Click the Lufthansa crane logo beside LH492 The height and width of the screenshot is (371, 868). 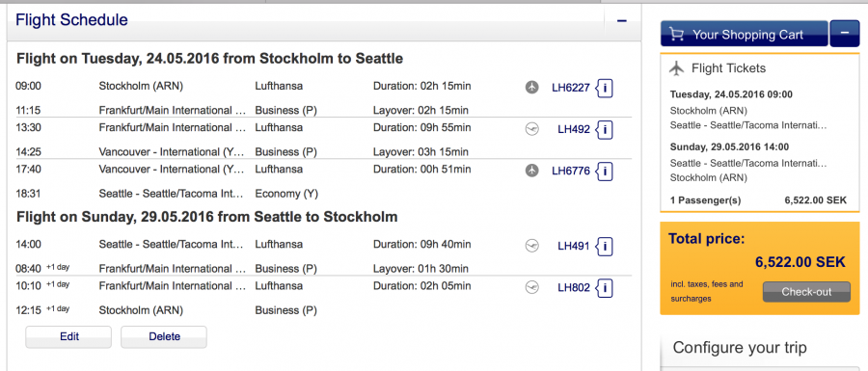click(532, 130)
